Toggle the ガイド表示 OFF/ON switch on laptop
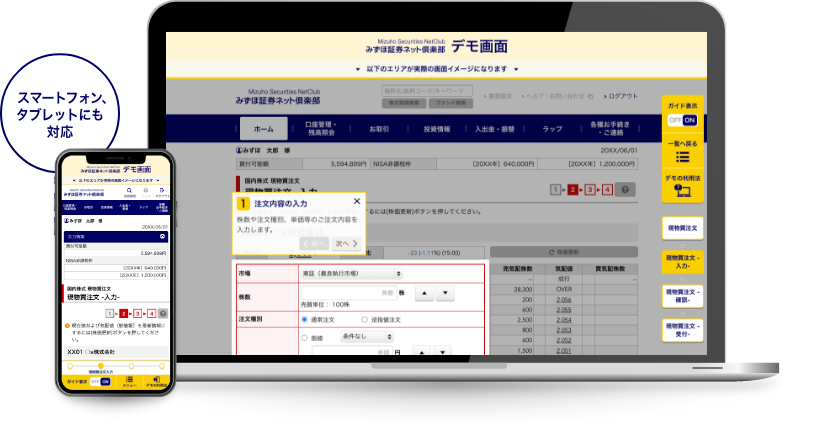Image resolution: width=833 pixels, height=429 pixels. [x=683, y=121]
